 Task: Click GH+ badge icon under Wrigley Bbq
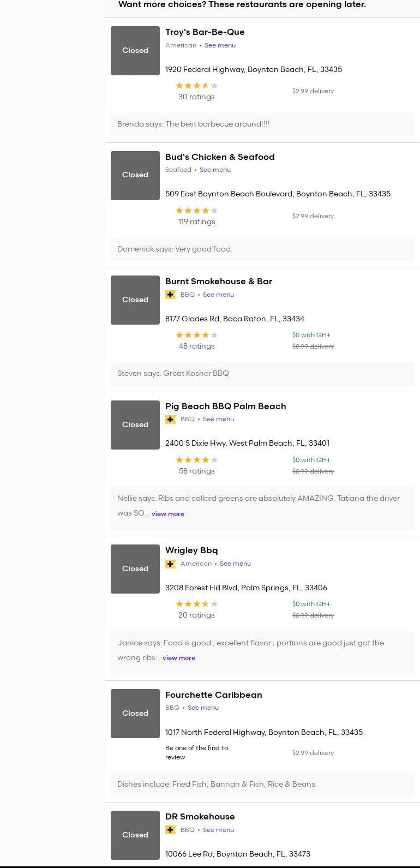click(171, 564)
